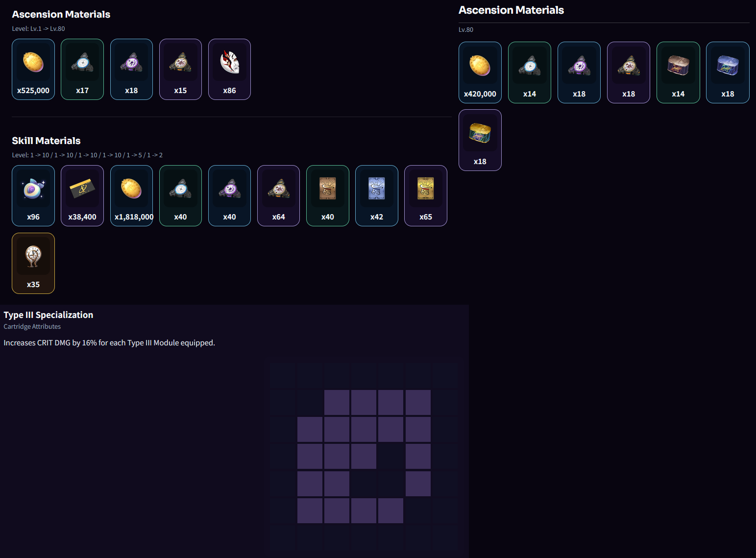This screenshot has width=756, height=558.
Task: Click the Skill Materials heading
Action: [x=46, y=141]
